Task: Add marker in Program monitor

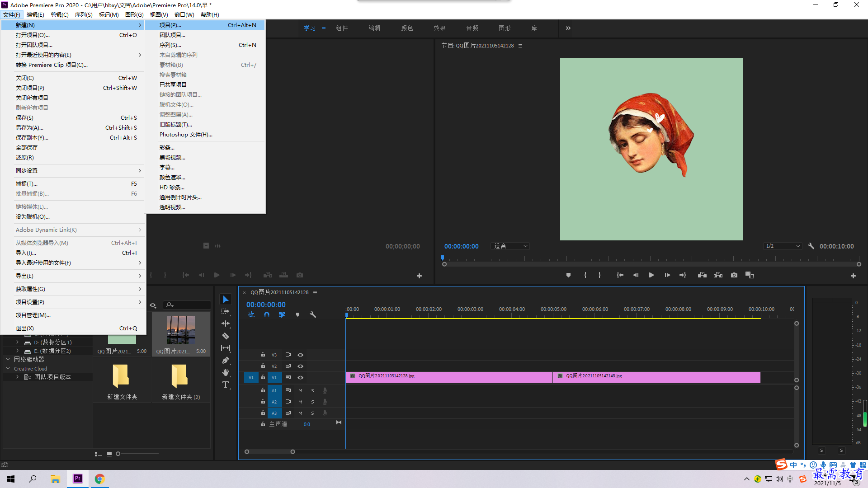Action: [568, 275]
